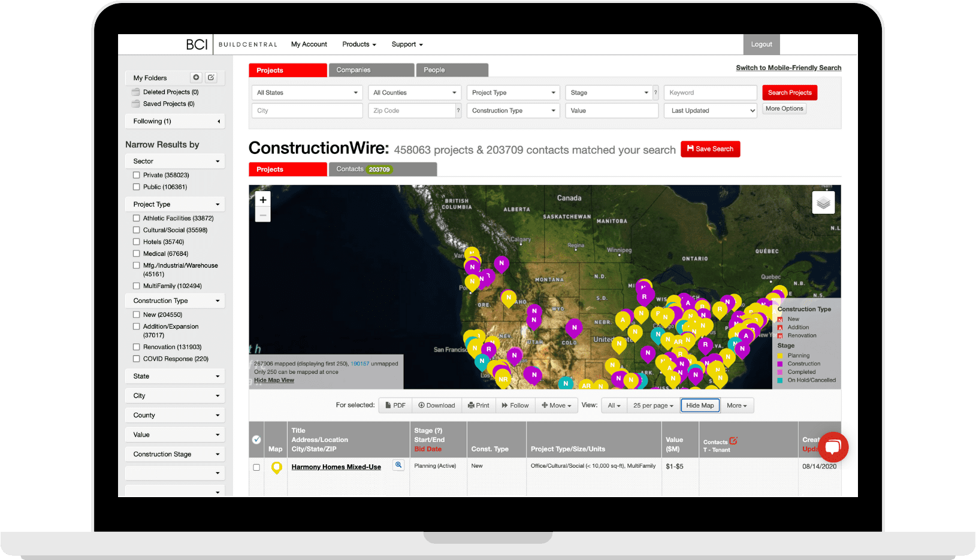Open the map layers control

point(823,202)
